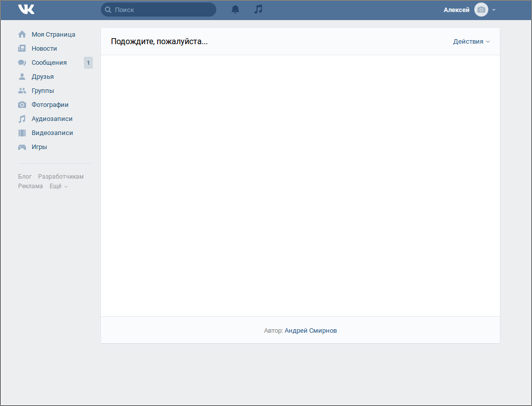Image resolution: width=532 pixels, height=406 pixels.
Task: Open the Друзья list
Action: 43,77
